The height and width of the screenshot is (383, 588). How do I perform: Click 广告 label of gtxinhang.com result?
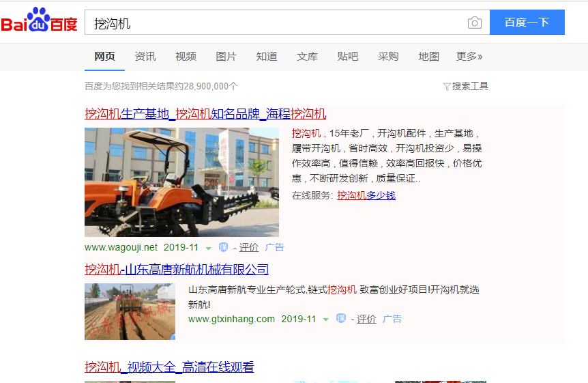tap(392, 320)
